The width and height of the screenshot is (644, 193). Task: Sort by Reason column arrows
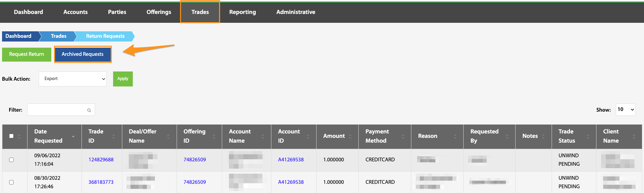pyautogui.click(x=455, y=136)
